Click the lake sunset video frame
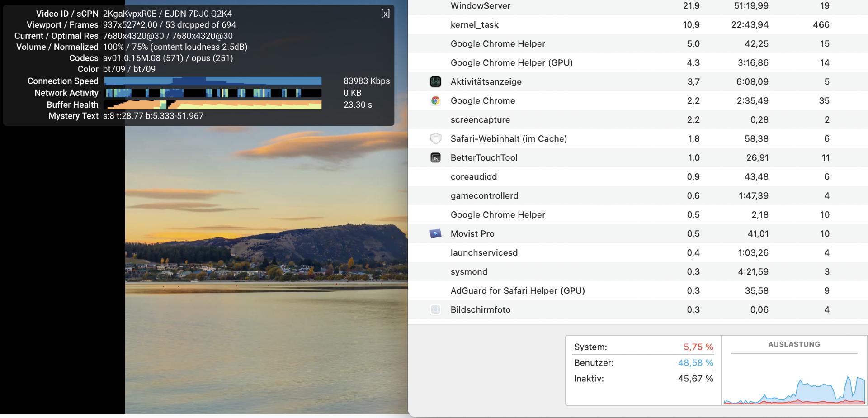The height and width of the screenshot is (418, 868). (266, 271)
